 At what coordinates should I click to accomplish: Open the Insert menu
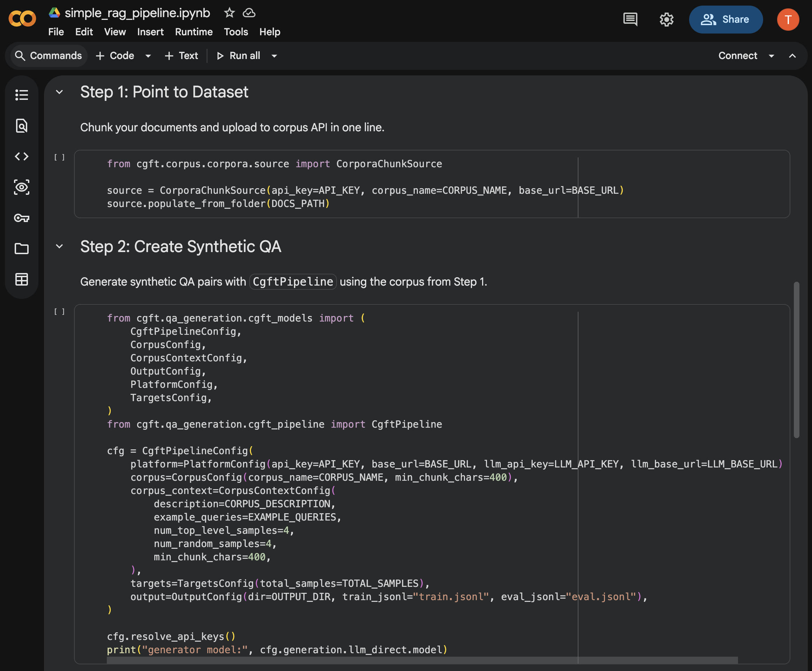150,32
